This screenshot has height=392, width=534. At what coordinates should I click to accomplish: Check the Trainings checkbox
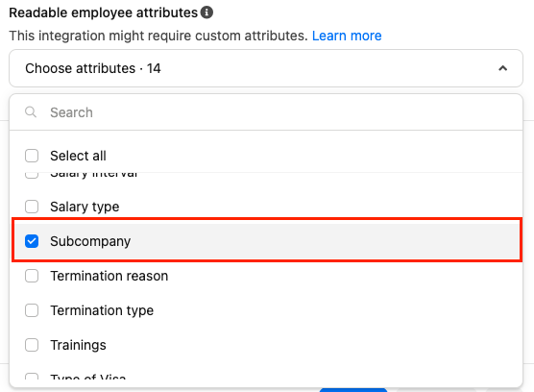(32, 345)
